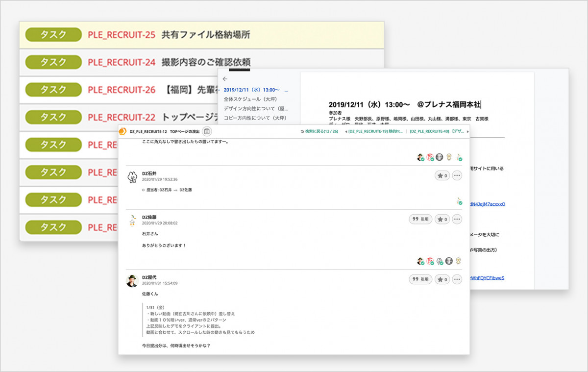588x372 pixels.
Task: Click DZ佐藤's avatar icon
Action: 132,221
